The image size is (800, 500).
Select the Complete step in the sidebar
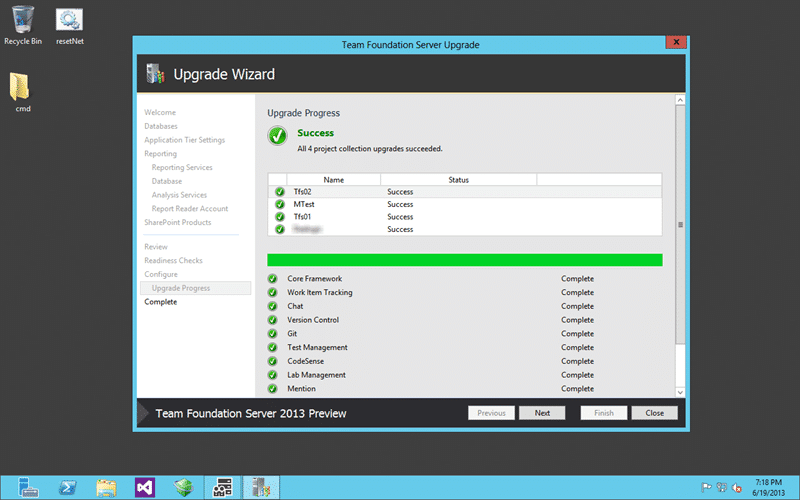click(161, 302)
